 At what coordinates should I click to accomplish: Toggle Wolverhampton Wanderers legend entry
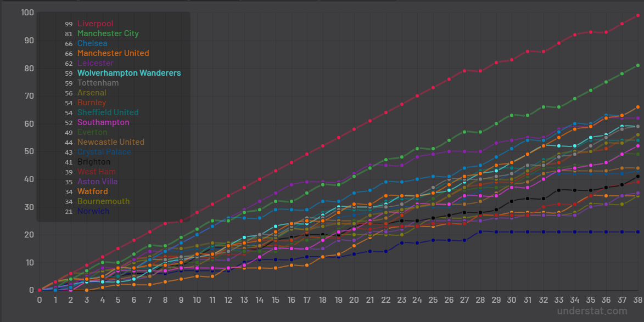pos(129,72)
